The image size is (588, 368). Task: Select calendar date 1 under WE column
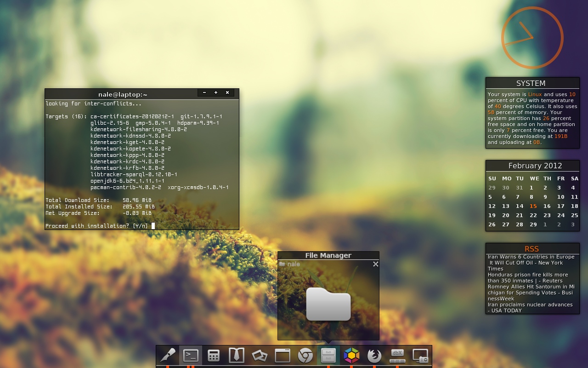pyautogui.click(x=531, y=188)
